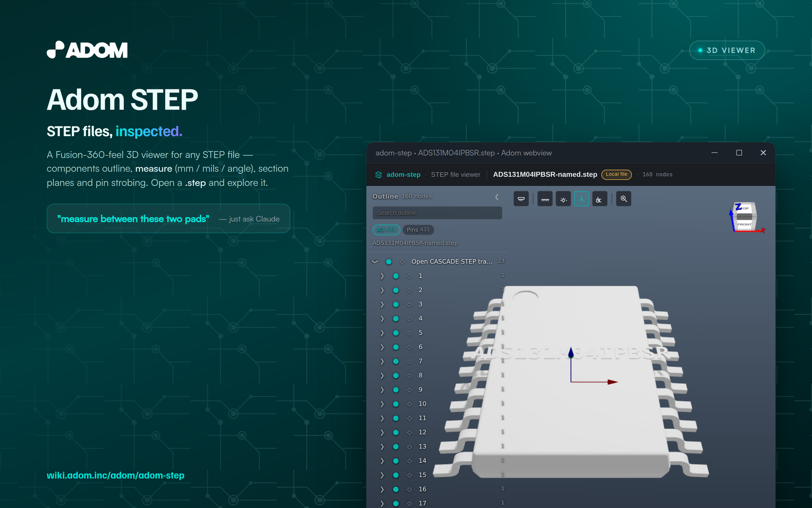Click the Search outline input field

437,213
